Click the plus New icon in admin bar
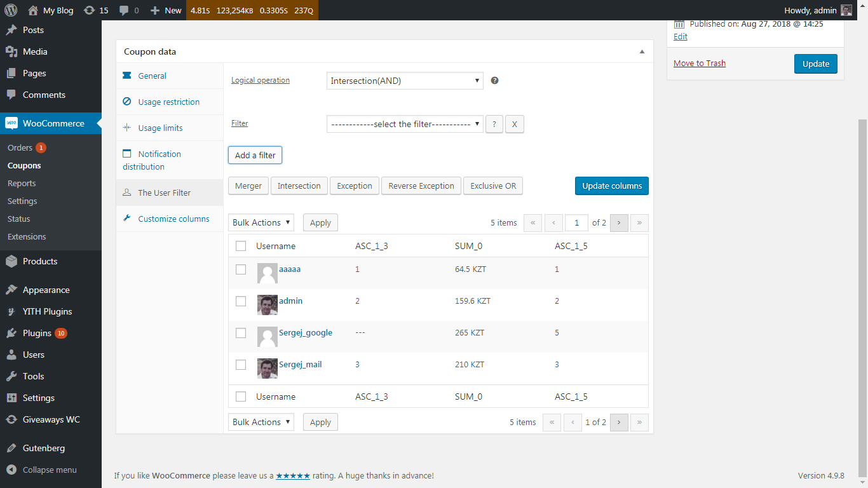 [x=154, y=10]
